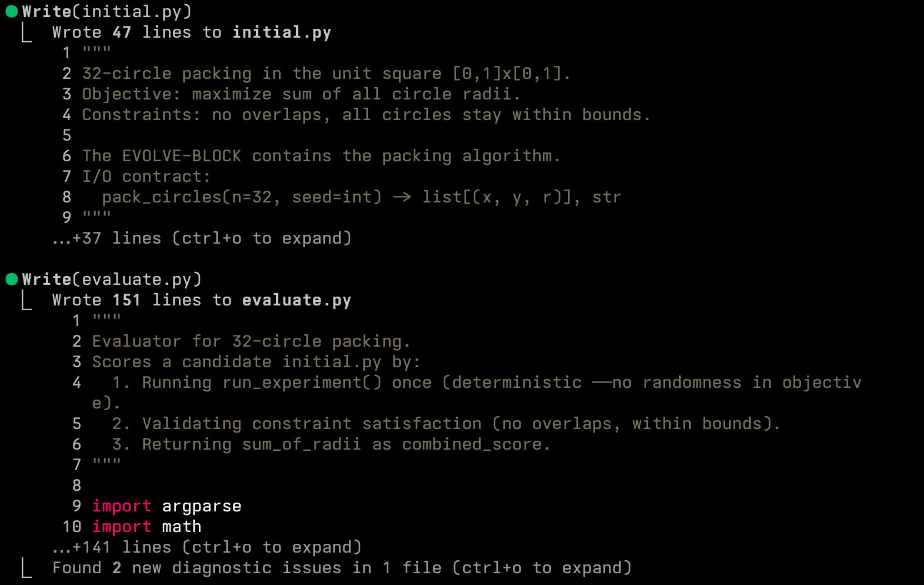
Task: Click the 'Objective: maximize sum of all circle radii' line
Action: coord(301,94)
